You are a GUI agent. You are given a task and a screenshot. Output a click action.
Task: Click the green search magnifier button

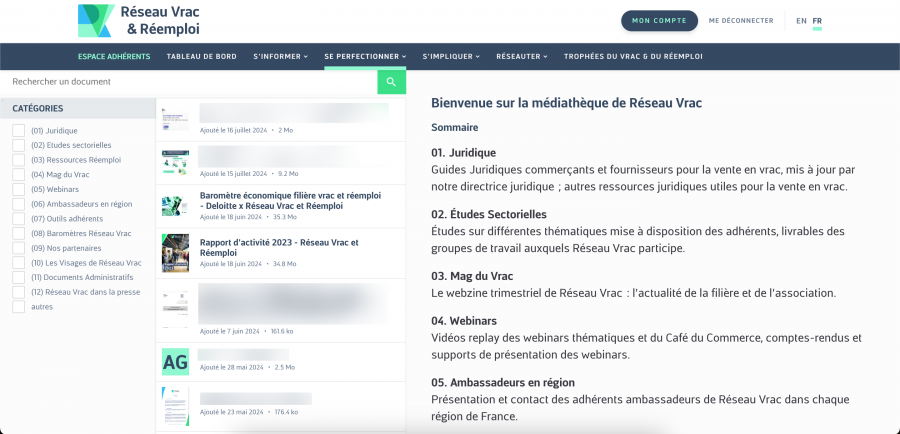[391, 82]
